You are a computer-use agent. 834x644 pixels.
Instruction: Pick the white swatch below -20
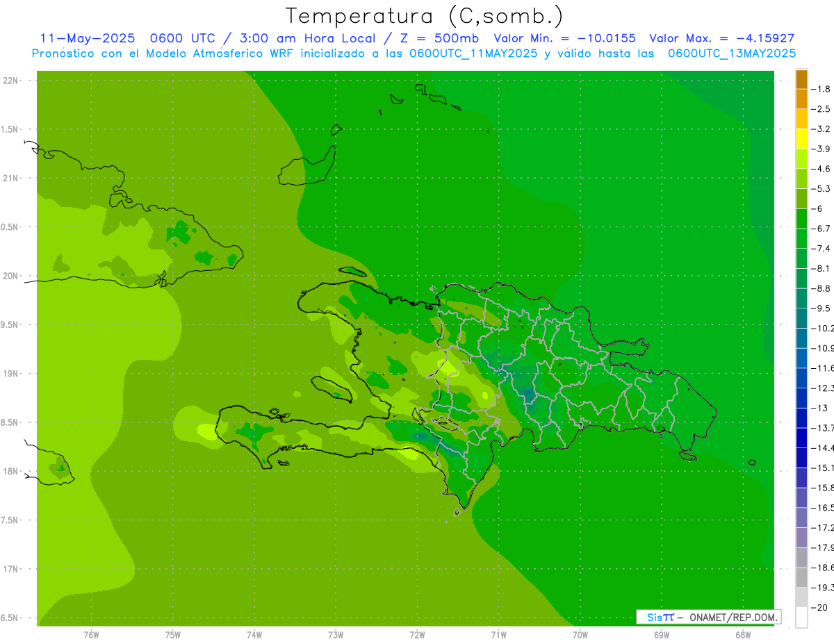[x=801, y=617]
